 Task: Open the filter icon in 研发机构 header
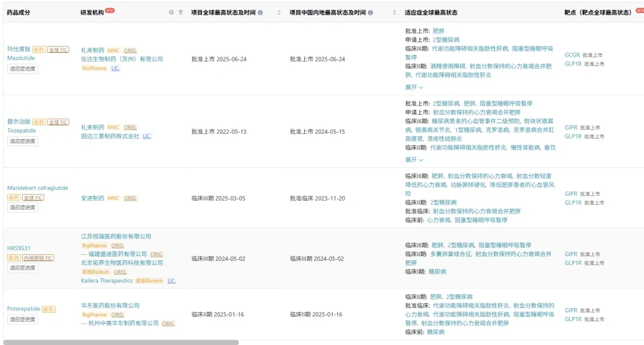pyautogui.click(x=180, y=13)
